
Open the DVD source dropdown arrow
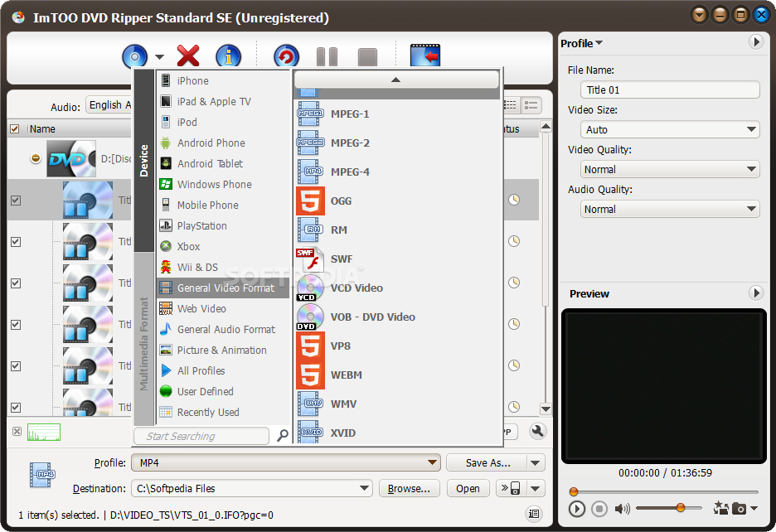[x=159, y=57]
